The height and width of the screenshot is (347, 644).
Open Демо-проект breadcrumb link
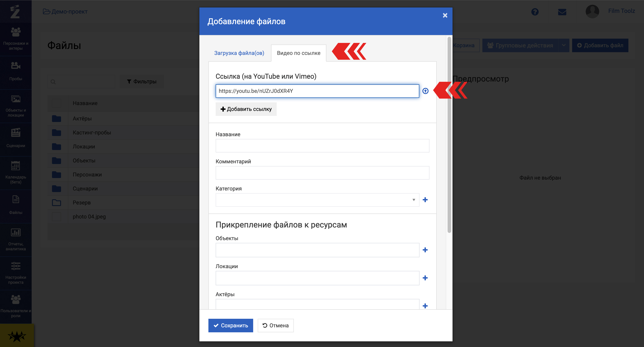pyautogui.click(x=65, y=12)
